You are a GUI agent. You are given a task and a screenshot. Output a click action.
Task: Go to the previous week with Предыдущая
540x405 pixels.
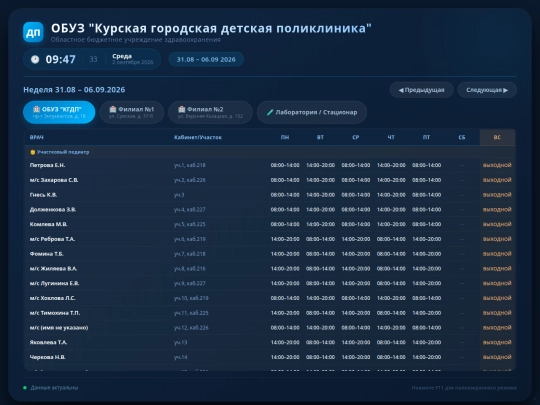click(422, 90)
